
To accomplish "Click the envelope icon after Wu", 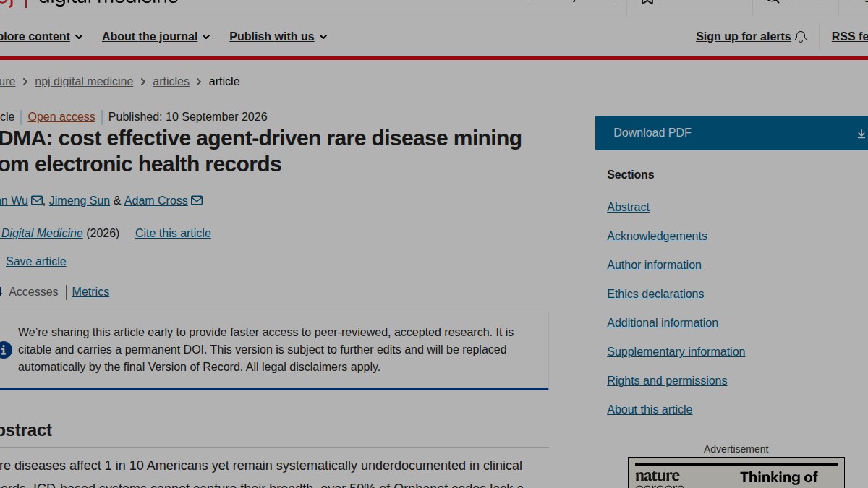I will tap(37, 200).
